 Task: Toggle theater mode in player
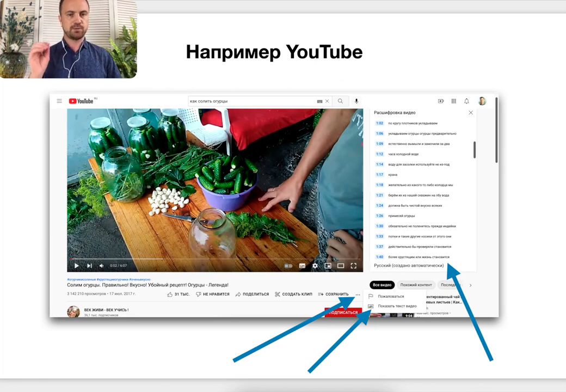tap(340, 266)
